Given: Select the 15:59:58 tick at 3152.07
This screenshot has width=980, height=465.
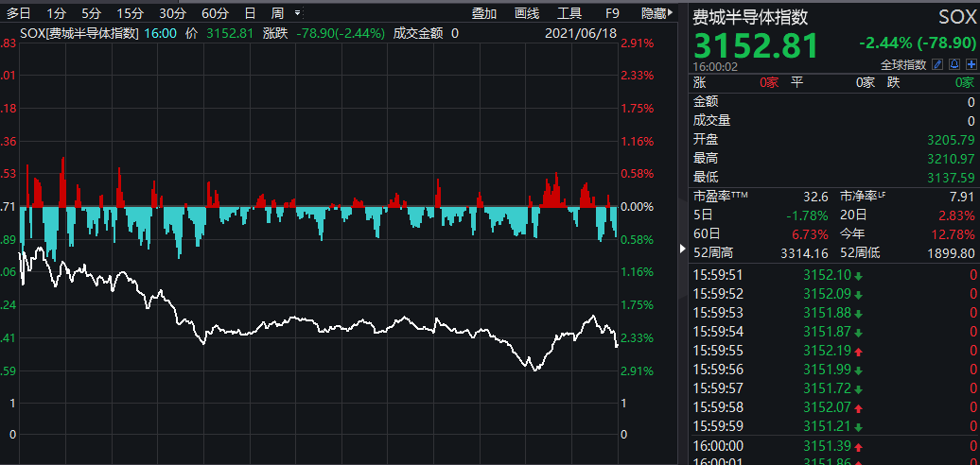Looking at the screenshot, I should click(834, 407).
